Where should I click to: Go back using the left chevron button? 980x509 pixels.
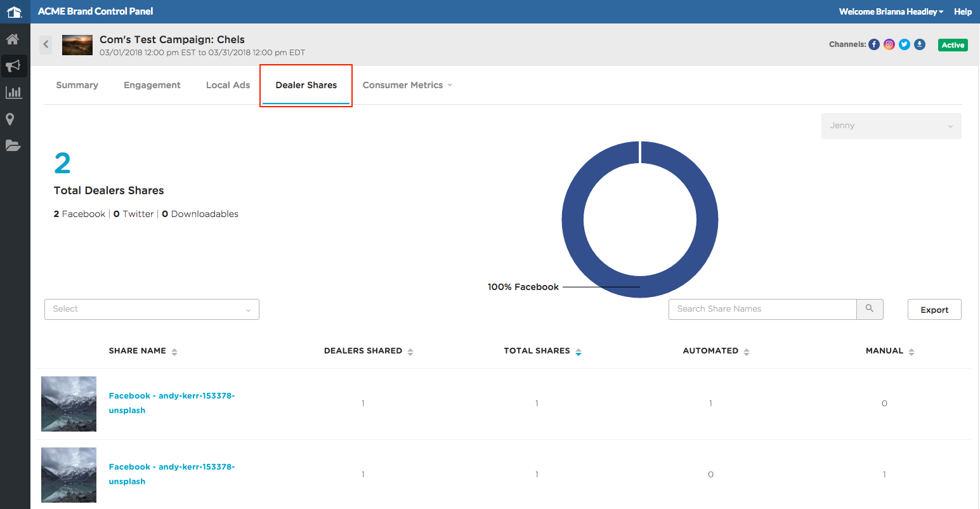pyautogui.click(x=46, y=44)
